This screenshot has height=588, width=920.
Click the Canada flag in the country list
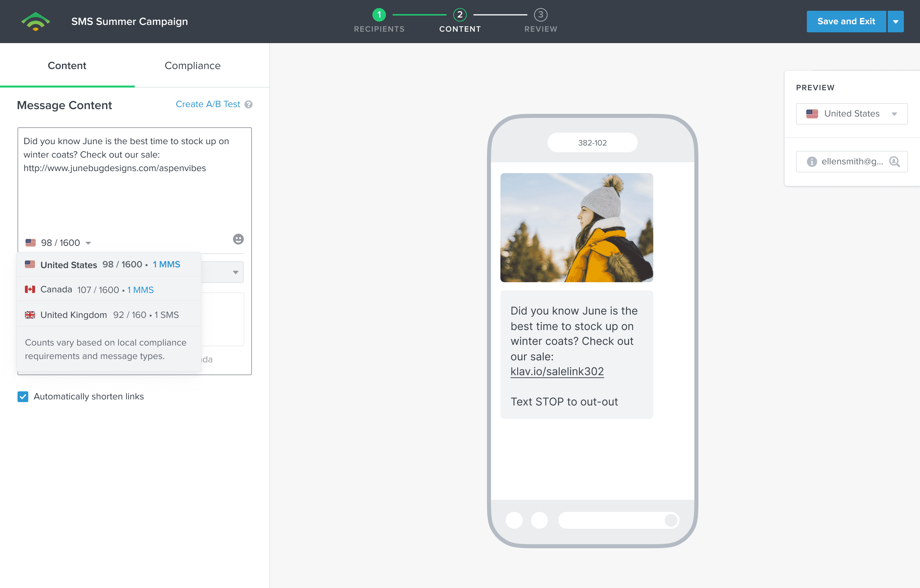(30, 290)
